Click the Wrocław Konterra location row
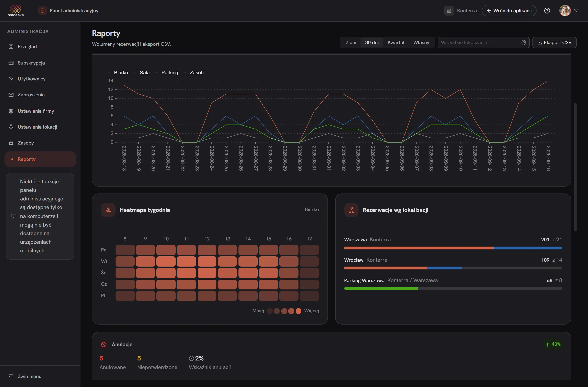The image size is (588, 387). (x=453, y=263)
